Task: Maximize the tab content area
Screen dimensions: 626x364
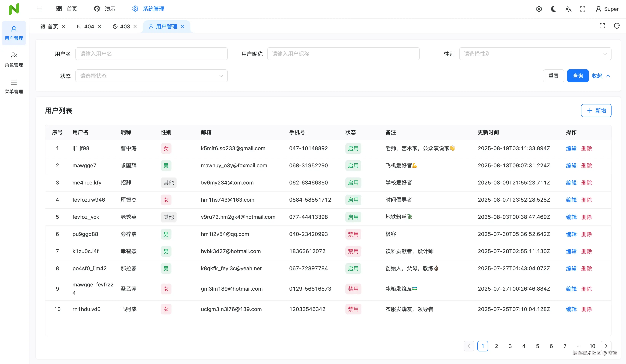Action: 602,26
